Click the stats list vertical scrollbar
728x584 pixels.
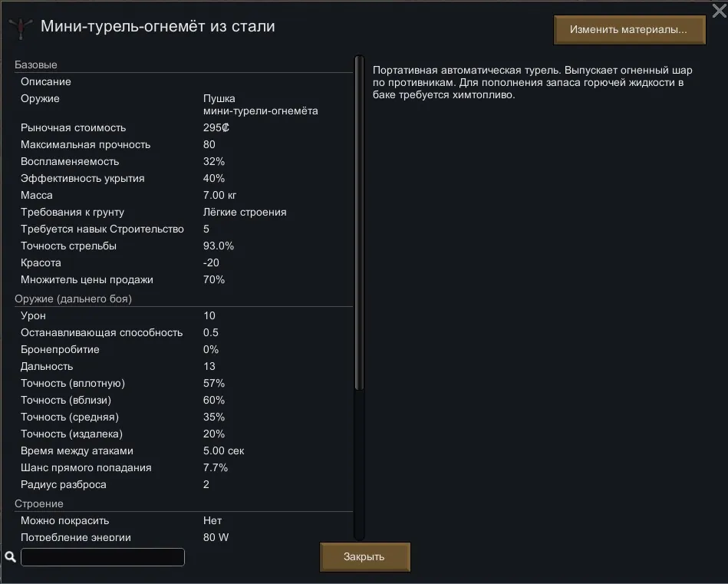[x=358, y=223]
